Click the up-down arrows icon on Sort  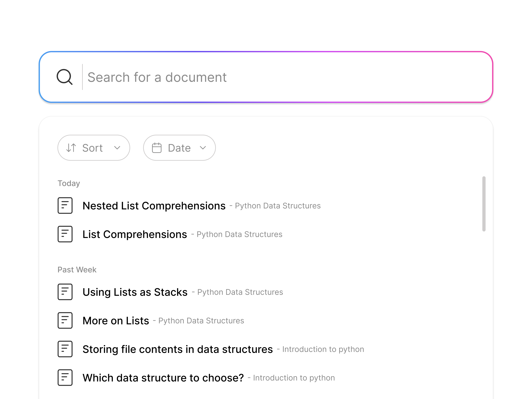(x=71, y=148)
